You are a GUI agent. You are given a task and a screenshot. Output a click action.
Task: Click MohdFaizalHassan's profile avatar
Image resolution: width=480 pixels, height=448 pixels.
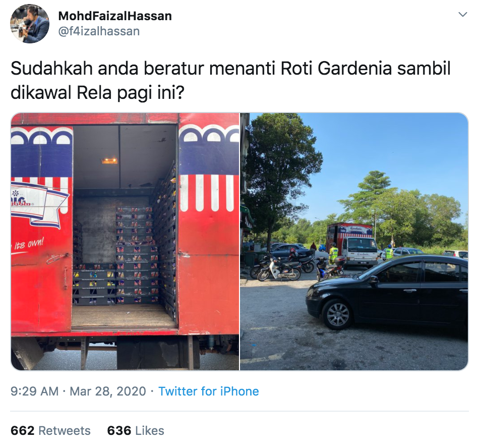coord(30,24)
